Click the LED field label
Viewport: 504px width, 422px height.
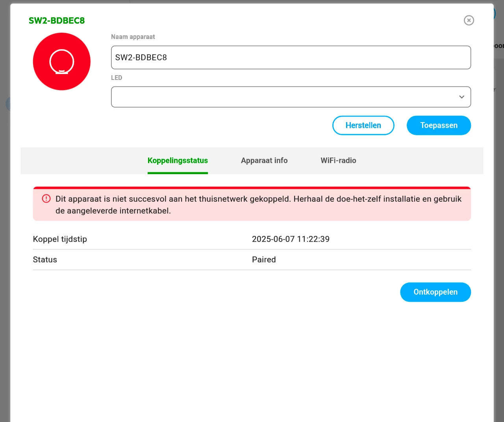(x=117, y=78)
